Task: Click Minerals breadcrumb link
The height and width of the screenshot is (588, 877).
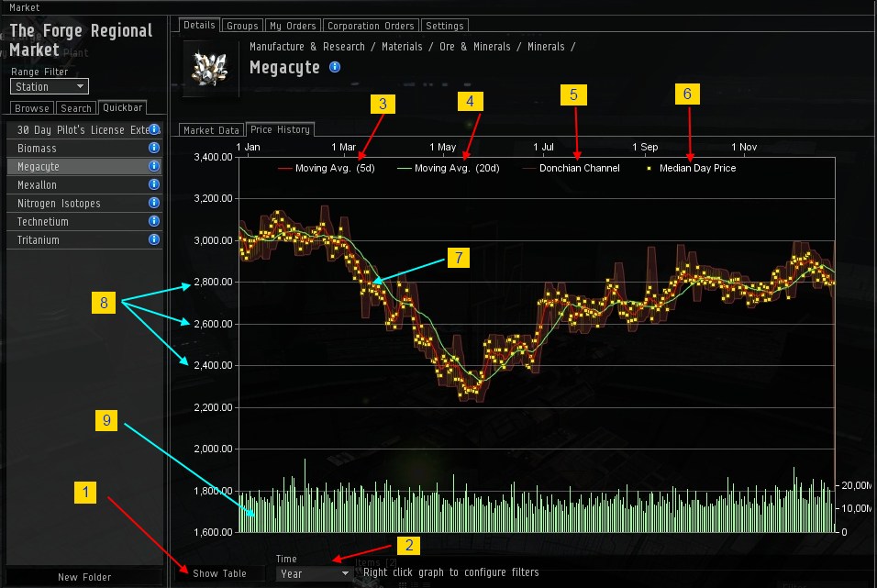Action: coord(546,47)
